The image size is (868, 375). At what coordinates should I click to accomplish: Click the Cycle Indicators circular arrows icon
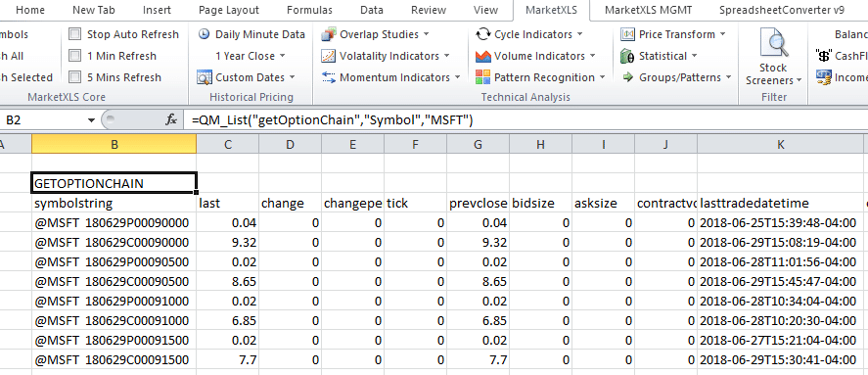(482, 34)
